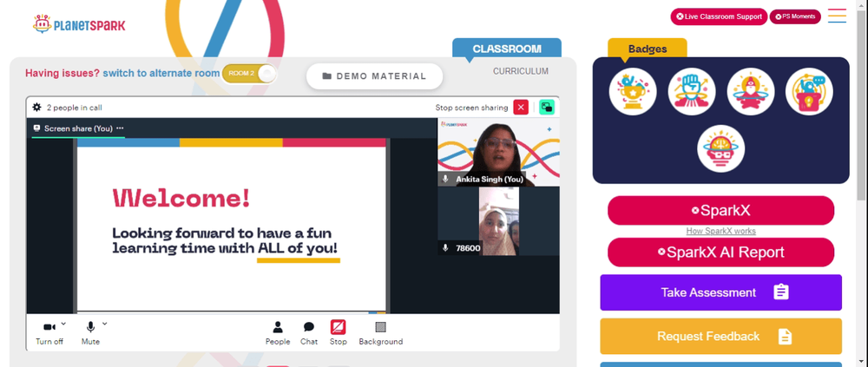Viewport: 868px width, 367px height.
Task: Expand the camera options chevron
Action: click(x=63, y=324)
